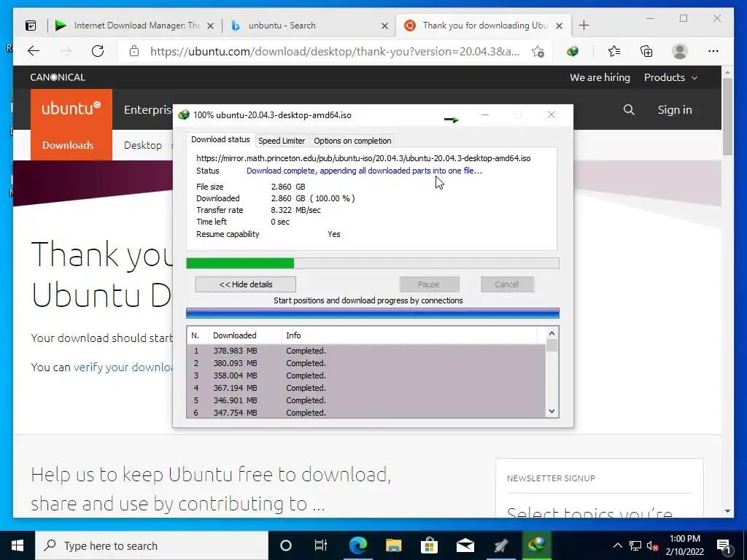Screen dimensions: 747x560
Task: Open the Mail app from the taskbar
Action: (465, 545)
